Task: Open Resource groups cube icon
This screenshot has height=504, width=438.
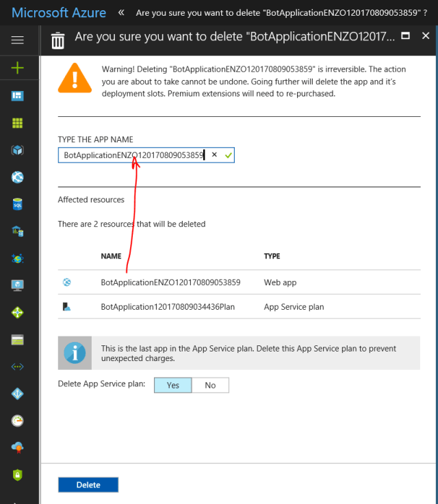Action: tap(17, 150)
